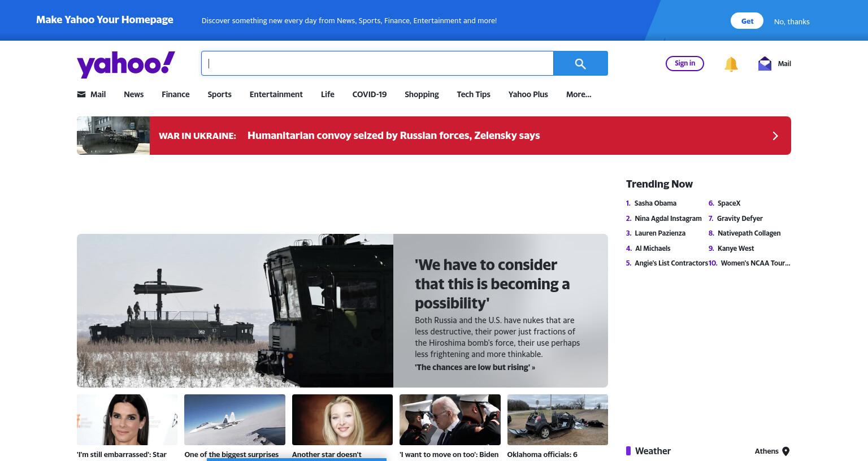The image size is (868, 461).
Task: Click the arrow on War in Ukraine banner
Action: (775, 136)
